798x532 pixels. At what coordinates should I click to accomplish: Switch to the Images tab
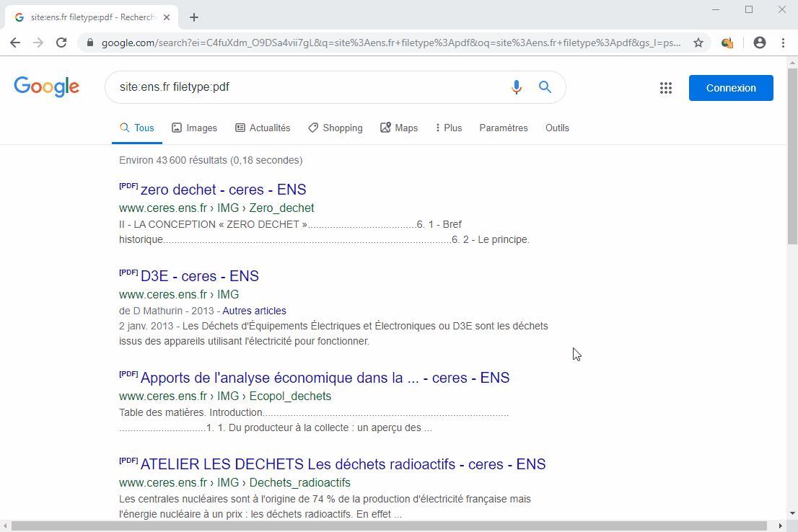194,128
